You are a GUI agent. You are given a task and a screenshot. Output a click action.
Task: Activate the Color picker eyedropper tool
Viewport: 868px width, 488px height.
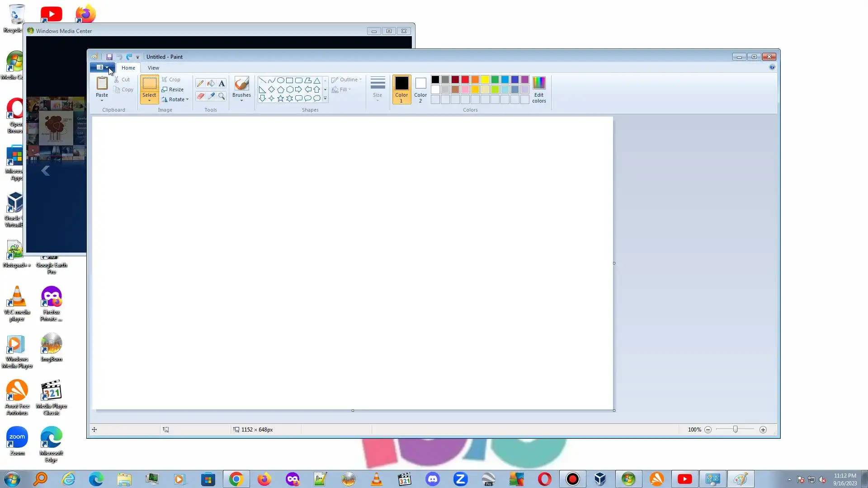pos(211,96)
